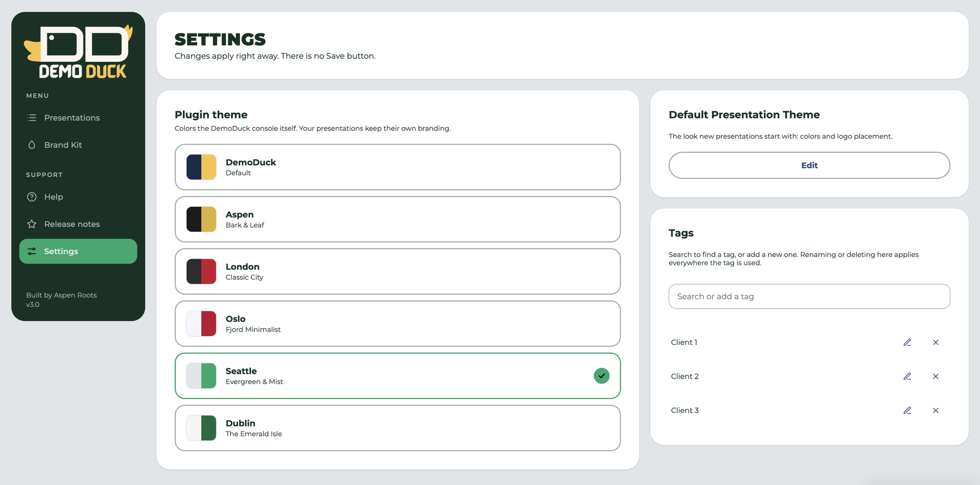Click the Client 1 tag name

point(684,342)
